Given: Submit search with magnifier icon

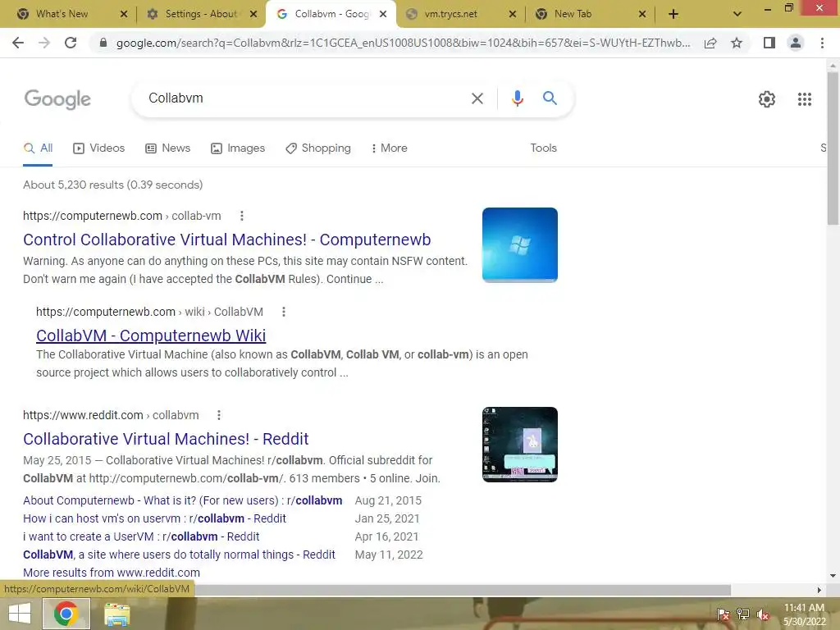Looking at the screenshot, I should [550, 98].
